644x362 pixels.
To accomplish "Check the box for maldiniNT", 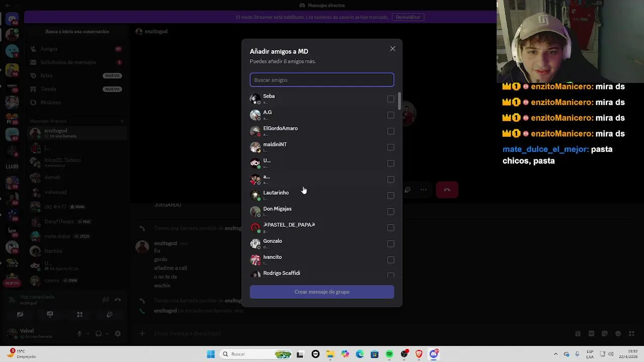I will pos(390,147).
